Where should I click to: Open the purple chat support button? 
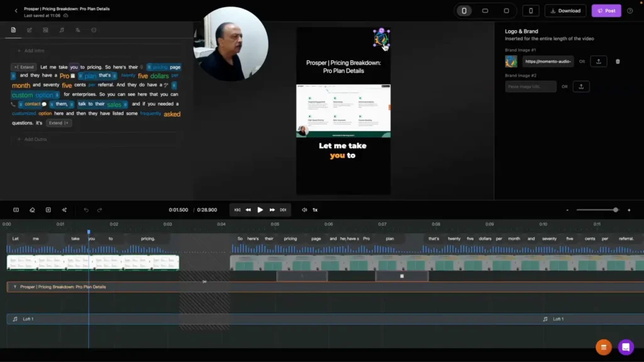coord(626,347)
